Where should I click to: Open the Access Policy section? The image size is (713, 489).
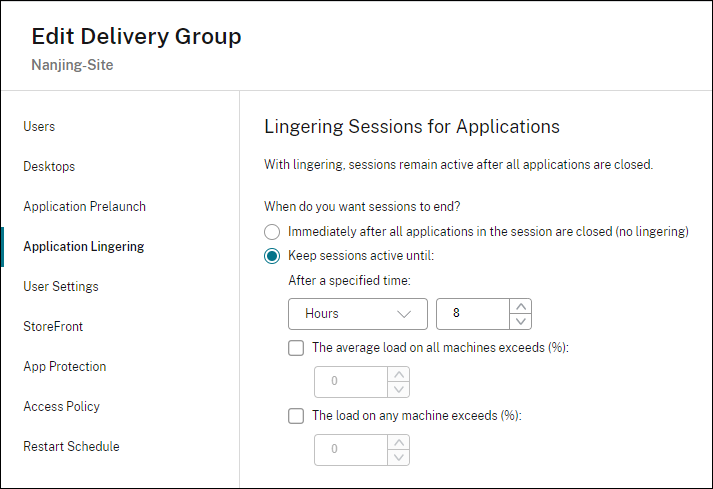[x=61, y=407]
